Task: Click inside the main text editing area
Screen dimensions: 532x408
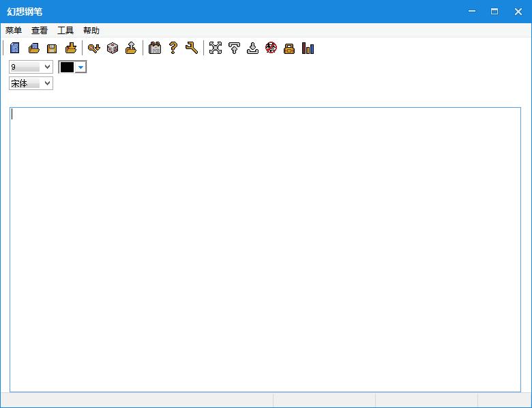Action: click(x=265, y=250)
